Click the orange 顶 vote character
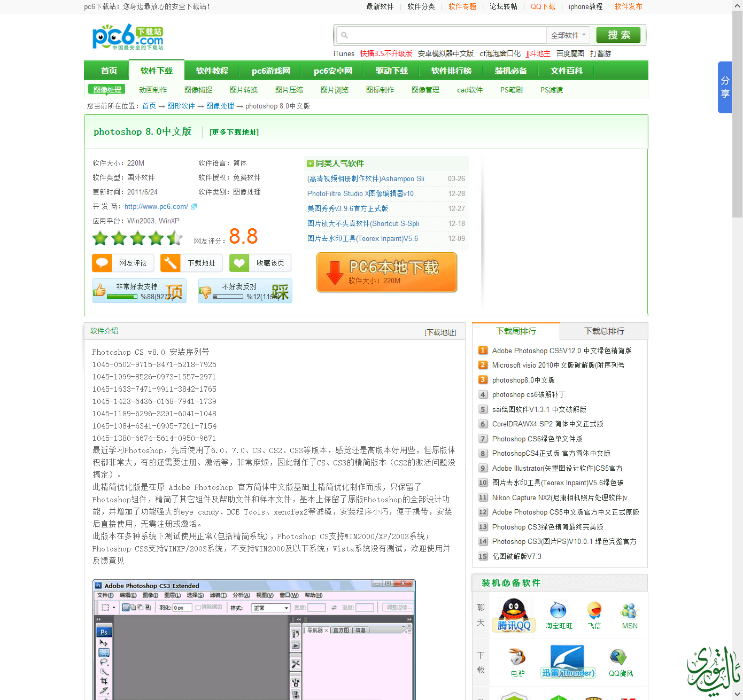Image resolution: width=743 pixels, height=700 pixels. click(174, 292)
